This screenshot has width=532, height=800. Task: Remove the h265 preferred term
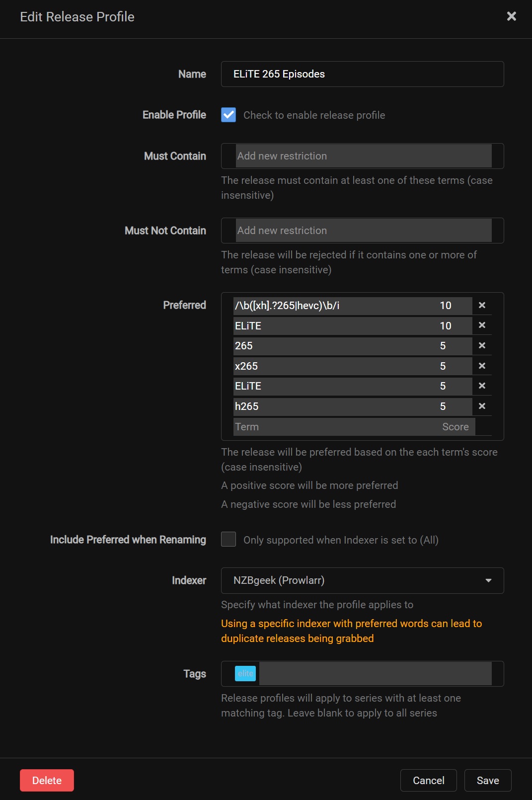click(x=482, y=406)
